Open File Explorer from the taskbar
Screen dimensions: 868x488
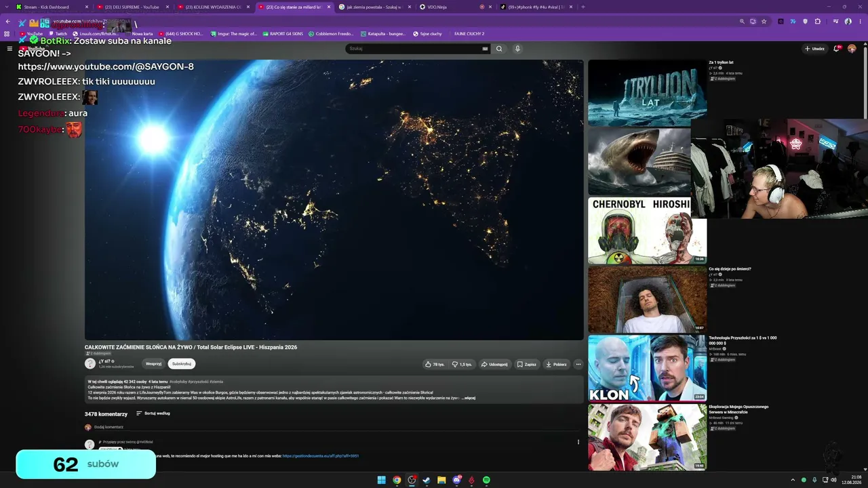(441, 480)
